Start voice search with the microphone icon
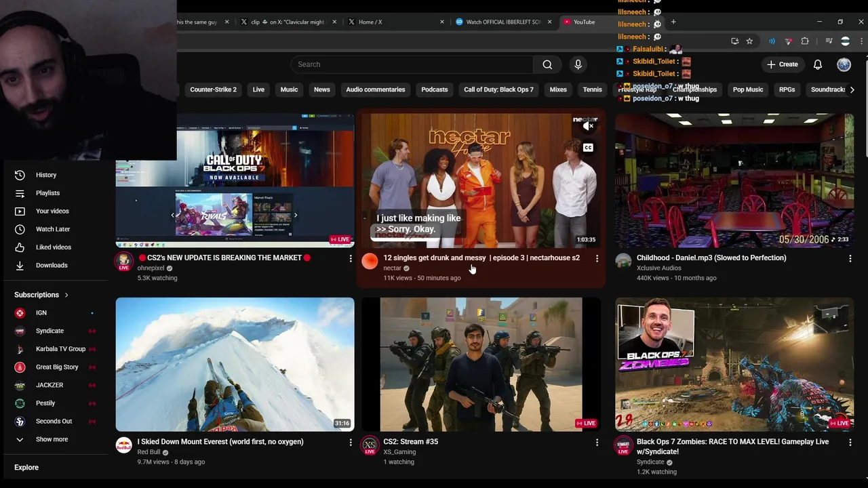 578,64
